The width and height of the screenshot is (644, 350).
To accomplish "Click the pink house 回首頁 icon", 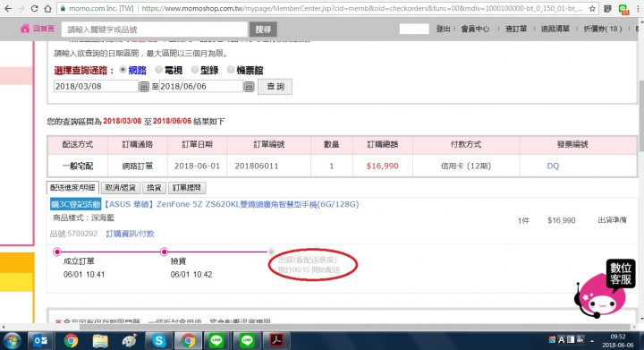I will pyautogui.click(x=25, y=29).
